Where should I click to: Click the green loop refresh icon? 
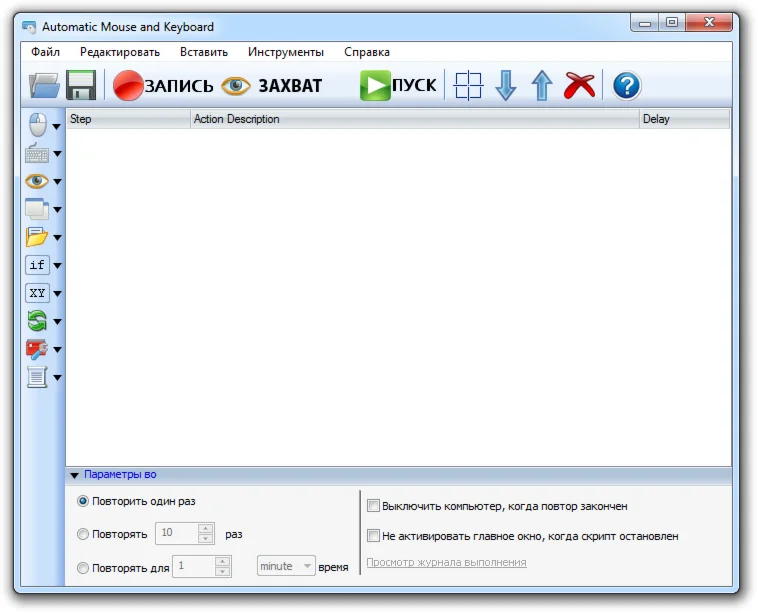[37, 321]
